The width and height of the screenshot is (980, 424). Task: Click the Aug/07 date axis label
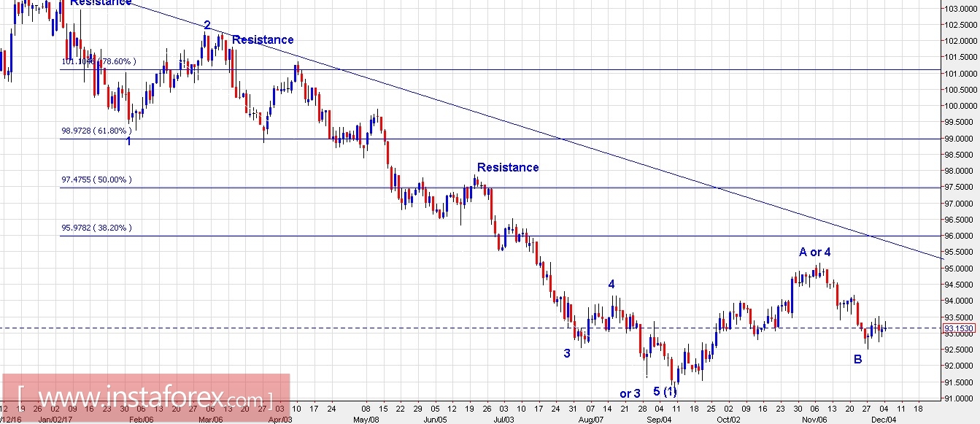(590, 420)
